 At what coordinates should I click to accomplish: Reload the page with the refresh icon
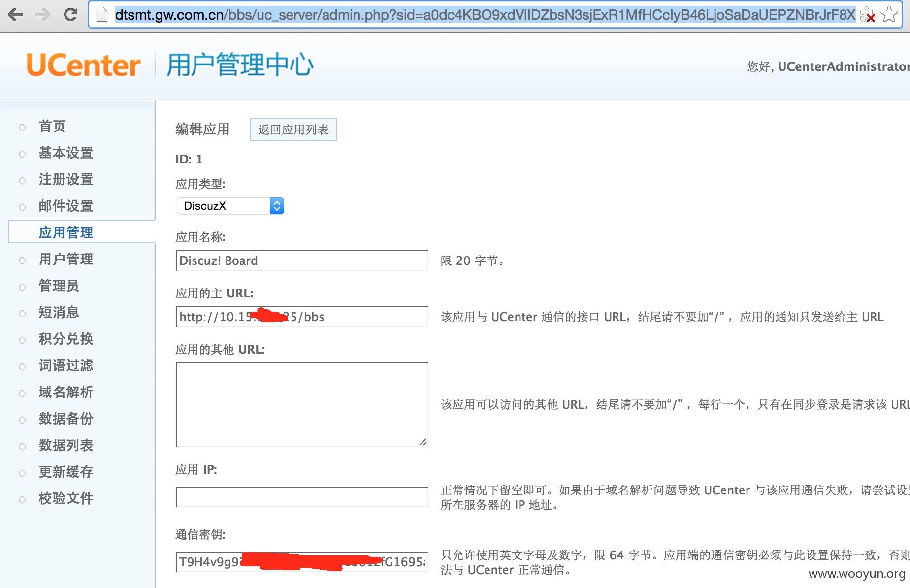pyautogui.click(x=70, y=15)
